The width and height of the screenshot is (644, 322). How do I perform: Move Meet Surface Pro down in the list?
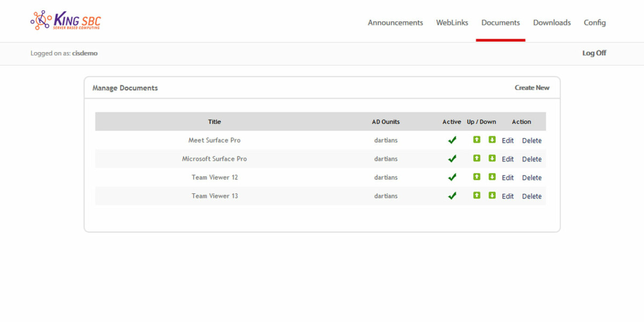pos(492,140)
